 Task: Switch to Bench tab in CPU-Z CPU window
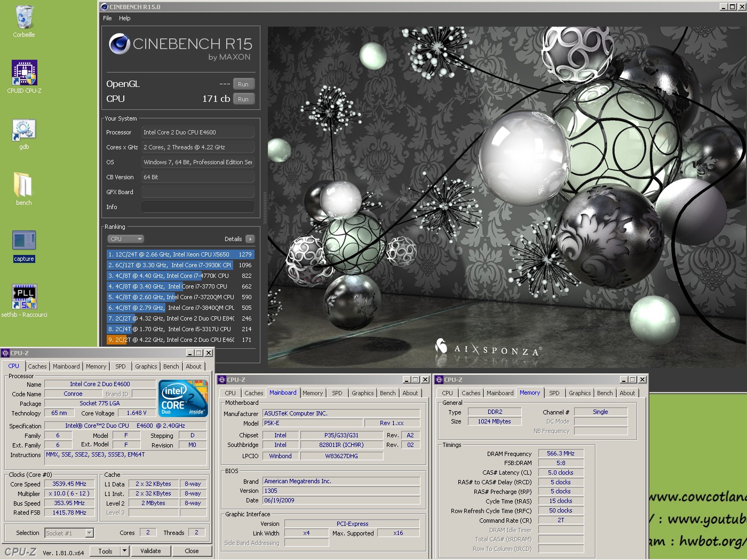coord(171,366)
